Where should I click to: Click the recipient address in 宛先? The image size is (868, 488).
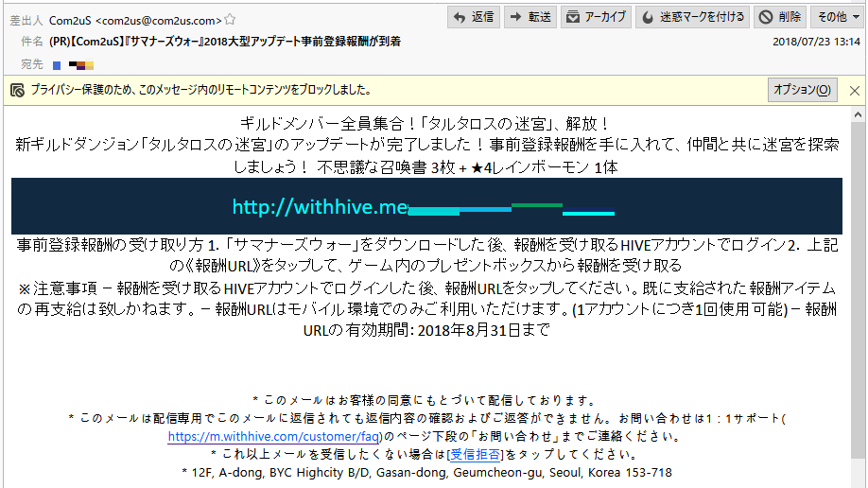click(x=74, y=65)
